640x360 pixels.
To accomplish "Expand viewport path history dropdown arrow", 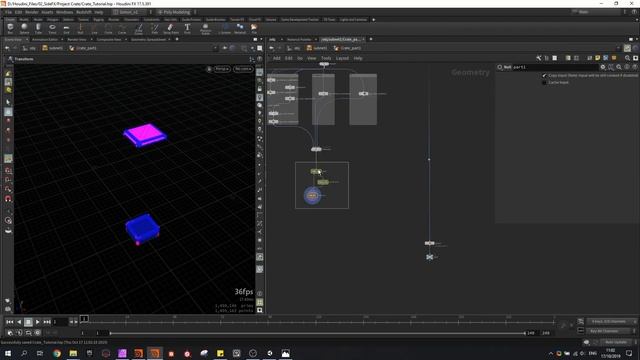I will click(215, 48).
